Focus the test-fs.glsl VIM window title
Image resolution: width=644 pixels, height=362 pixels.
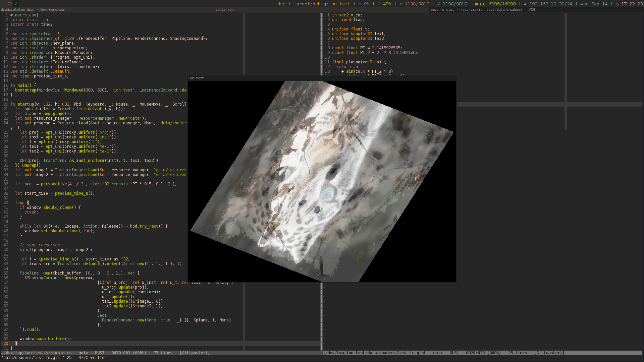(x=482, y=10)
